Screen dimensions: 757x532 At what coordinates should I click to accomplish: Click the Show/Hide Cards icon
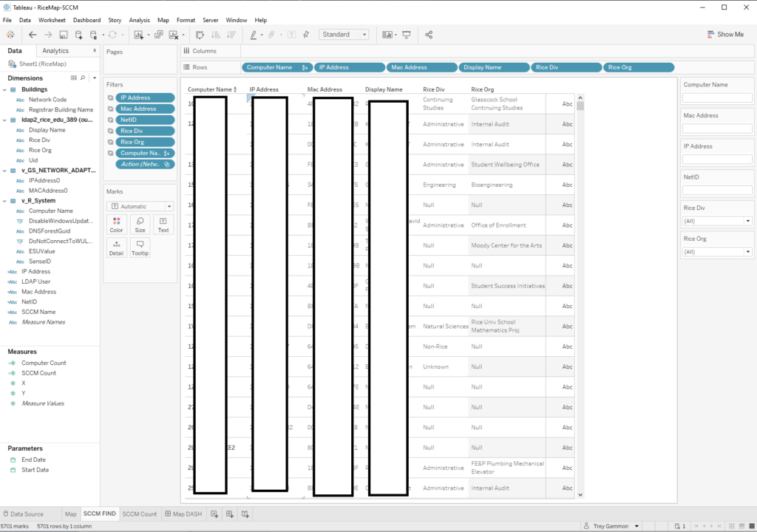click(x=387, y=35)
